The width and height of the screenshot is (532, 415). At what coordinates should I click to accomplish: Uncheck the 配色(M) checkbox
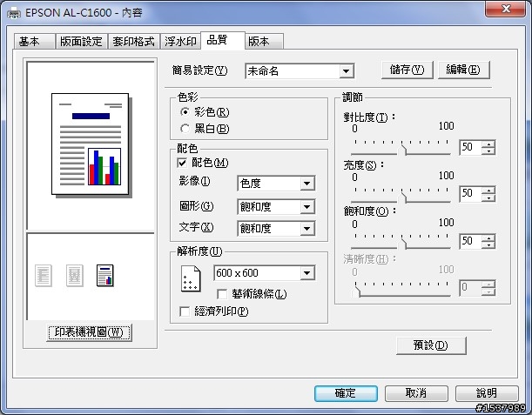tap(182, 163)
